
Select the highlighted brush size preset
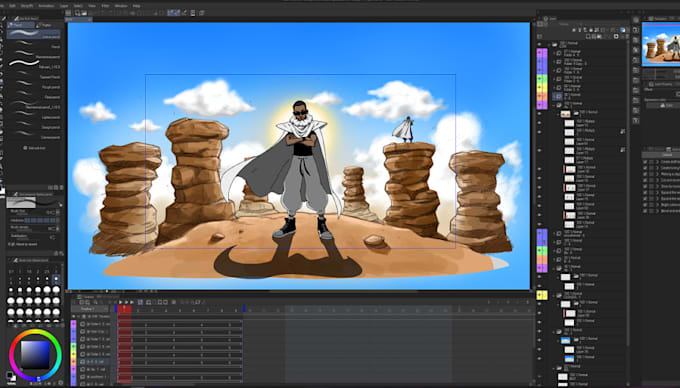click(x=56, y=278)
